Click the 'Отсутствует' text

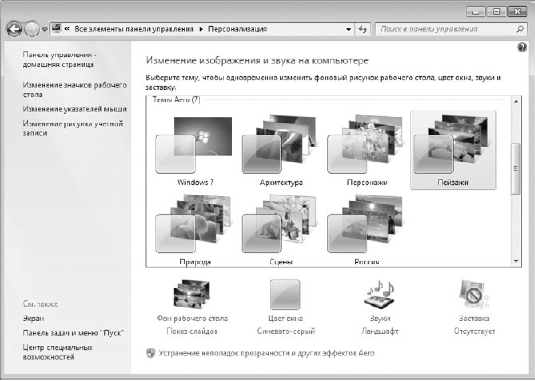(474, 331)
